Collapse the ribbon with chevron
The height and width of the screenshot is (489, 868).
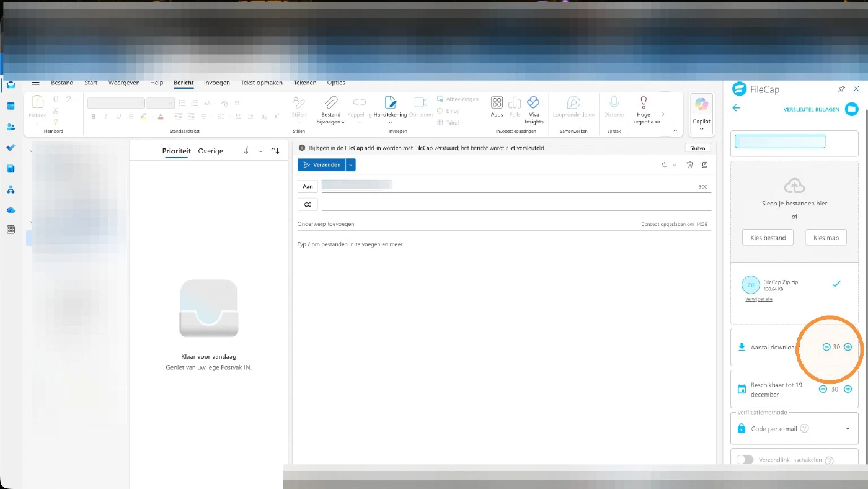(x=676, y=131)
